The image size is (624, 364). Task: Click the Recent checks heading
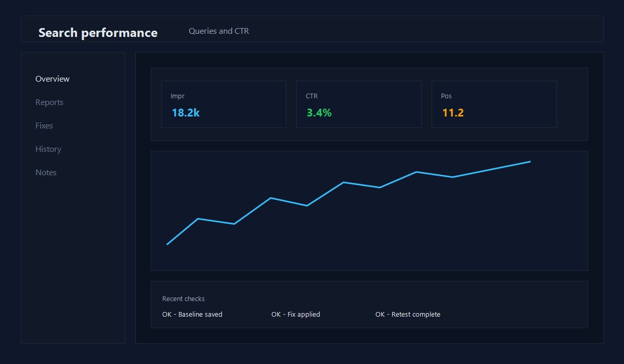pos(183,298)
